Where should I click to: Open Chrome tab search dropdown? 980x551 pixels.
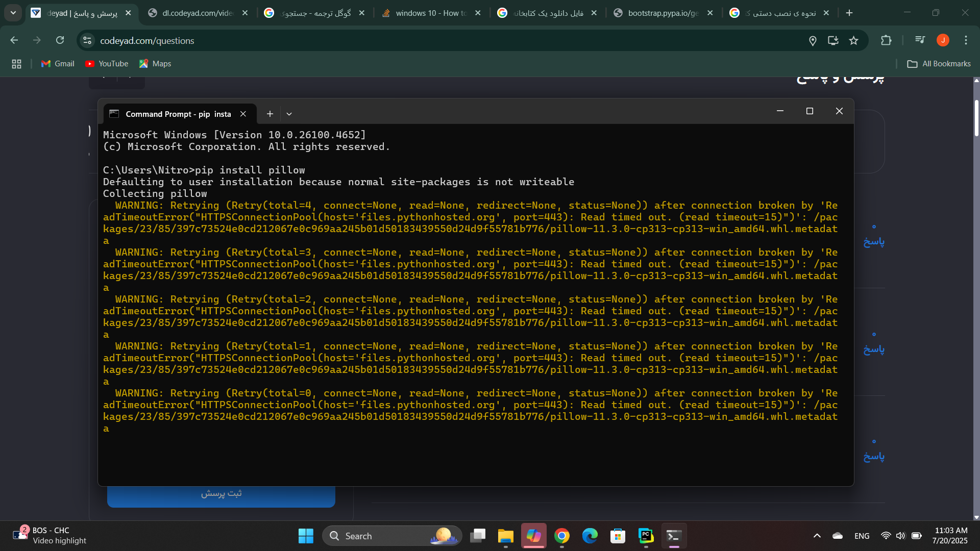point(13,13)
